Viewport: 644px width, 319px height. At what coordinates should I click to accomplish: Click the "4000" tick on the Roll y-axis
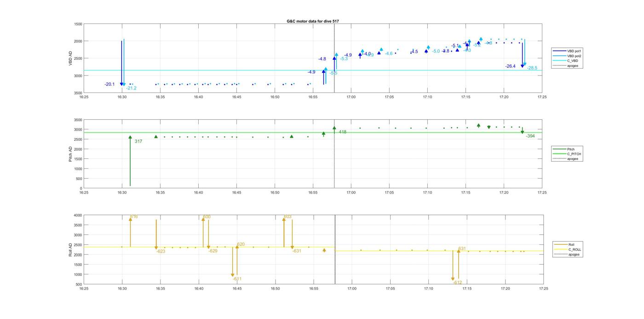coord(78,215)
